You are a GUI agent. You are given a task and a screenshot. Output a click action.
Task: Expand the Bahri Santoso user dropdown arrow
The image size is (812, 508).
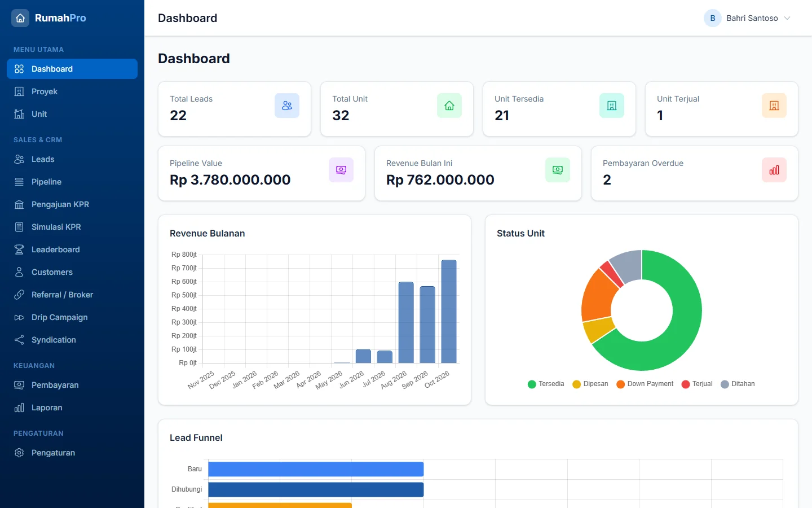pyautogui.click(x=787, y=18)
